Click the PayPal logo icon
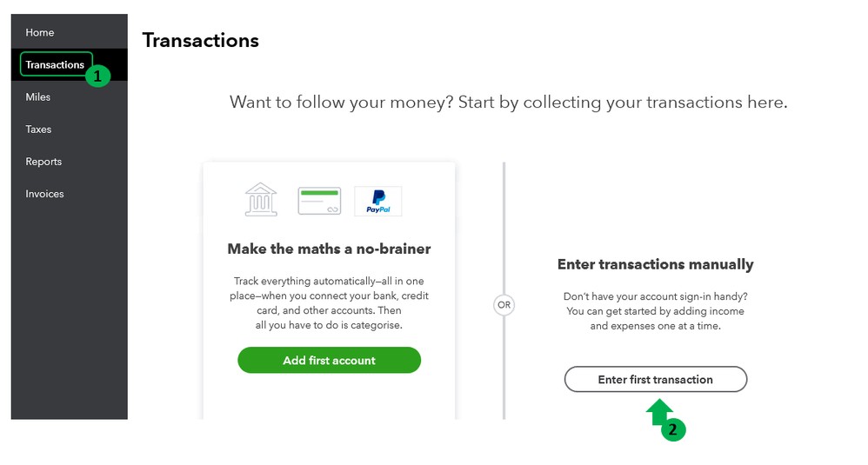The height and width of the screenshot is (465, 868). (377, 201)
